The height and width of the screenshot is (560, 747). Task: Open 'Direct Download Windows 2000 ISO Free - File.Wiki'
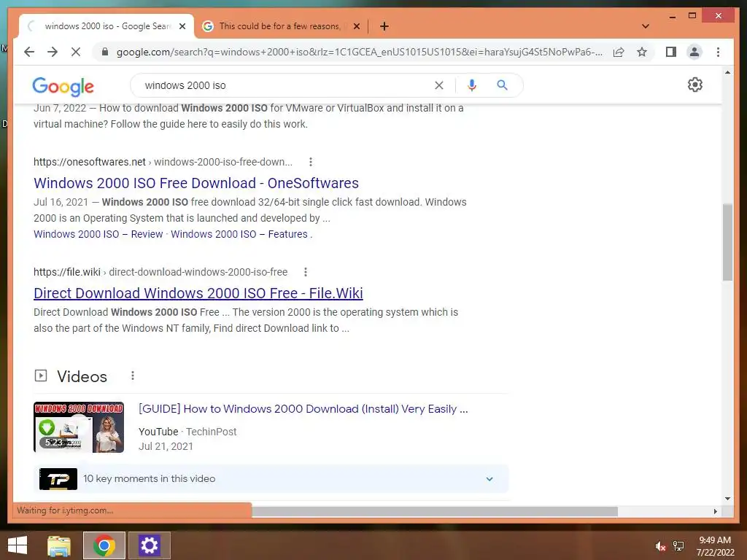tap(198, 293)
